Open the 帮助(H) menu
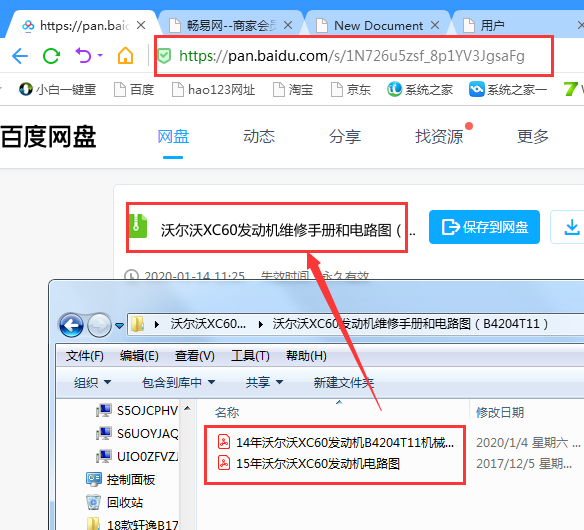The image size is (584, 530). pyautogui.click(x=306, y=356)
